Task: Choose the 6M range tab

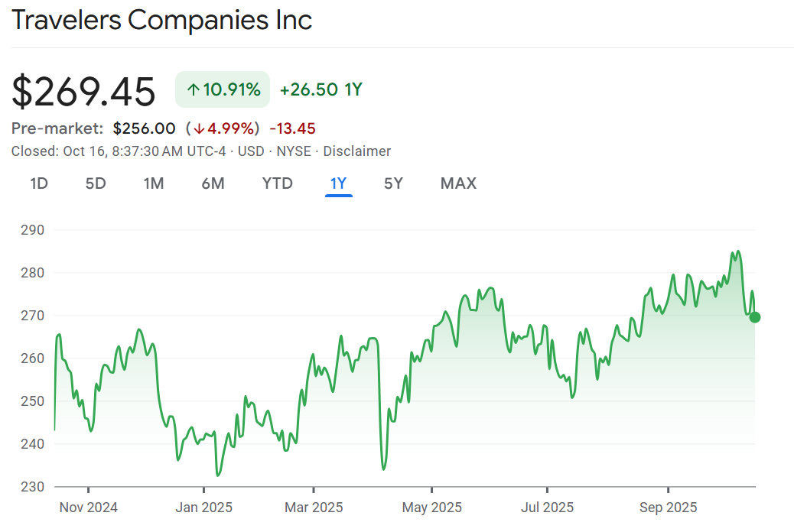Action: tap(213, 183)
